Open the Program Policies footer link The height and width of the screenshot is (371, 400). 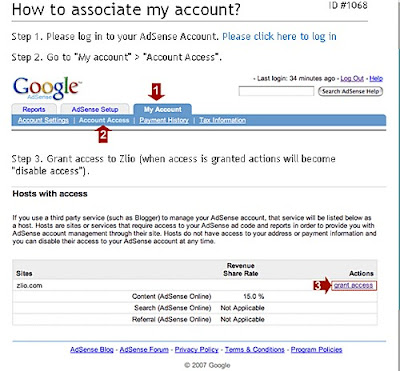(x=317, y=350)
